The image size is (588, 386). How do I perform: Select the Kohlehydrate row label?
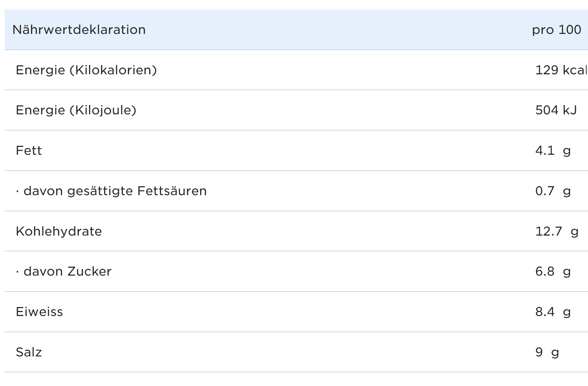(x=59, y=231)
